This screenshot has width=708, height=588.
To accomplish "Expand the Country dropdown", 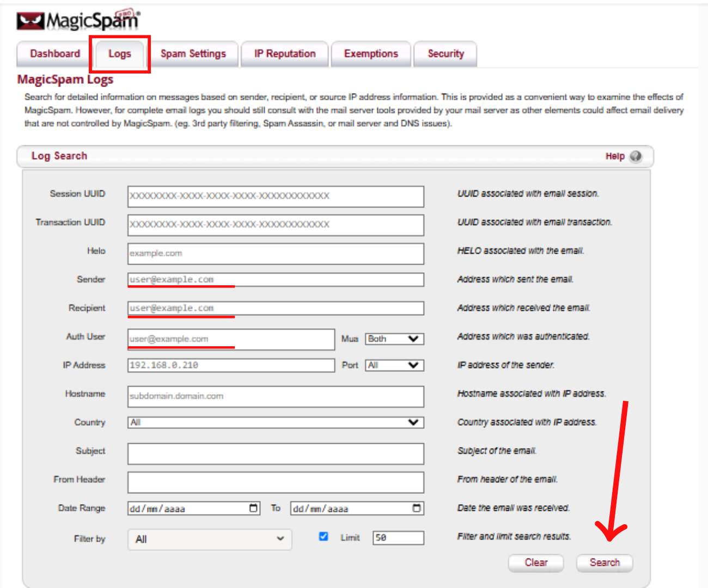I will point(276,422).
